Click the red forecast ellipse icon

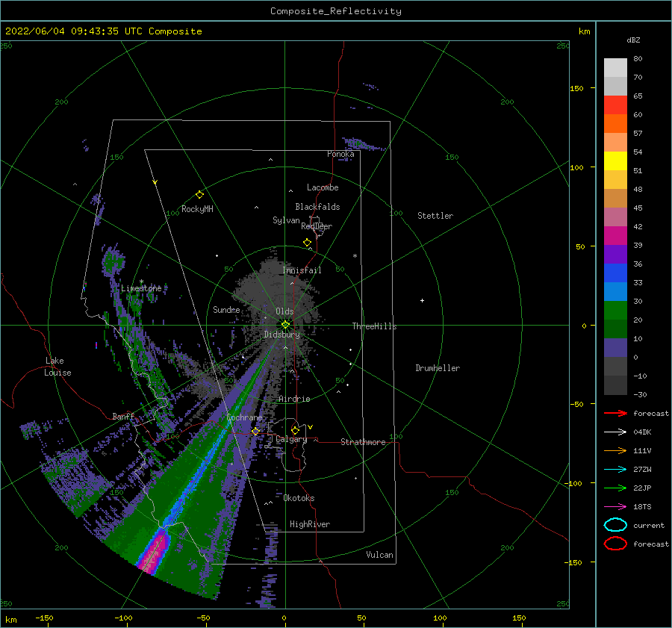pyautogui.click(x=615, y=544)
